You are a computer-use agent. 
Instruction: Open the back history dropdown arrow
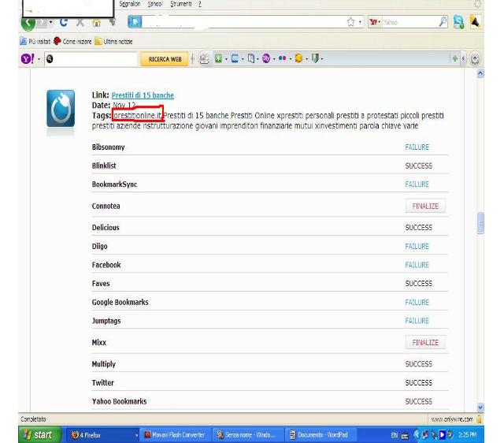[50, 22]
